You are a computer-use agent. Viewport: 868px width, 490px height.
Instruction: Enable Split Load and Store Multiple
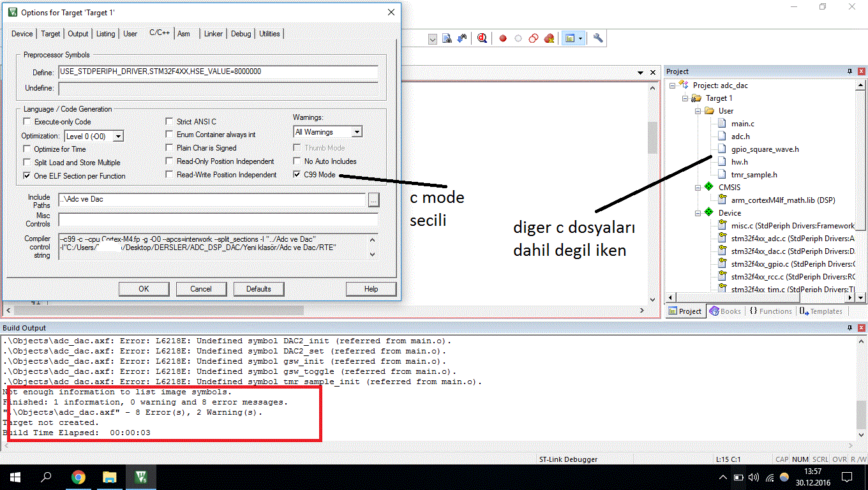(27, 162)
